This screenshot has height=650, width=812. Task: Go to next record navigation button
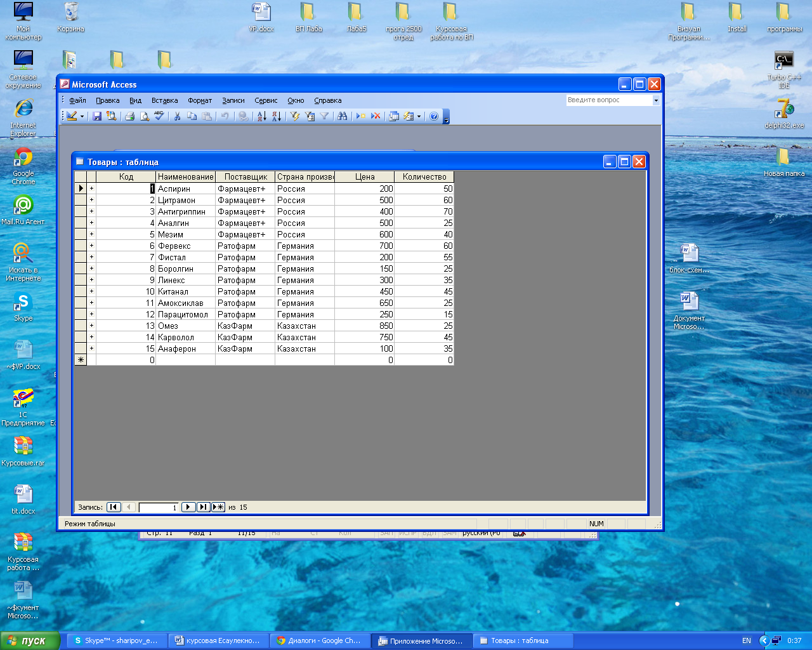188,507
